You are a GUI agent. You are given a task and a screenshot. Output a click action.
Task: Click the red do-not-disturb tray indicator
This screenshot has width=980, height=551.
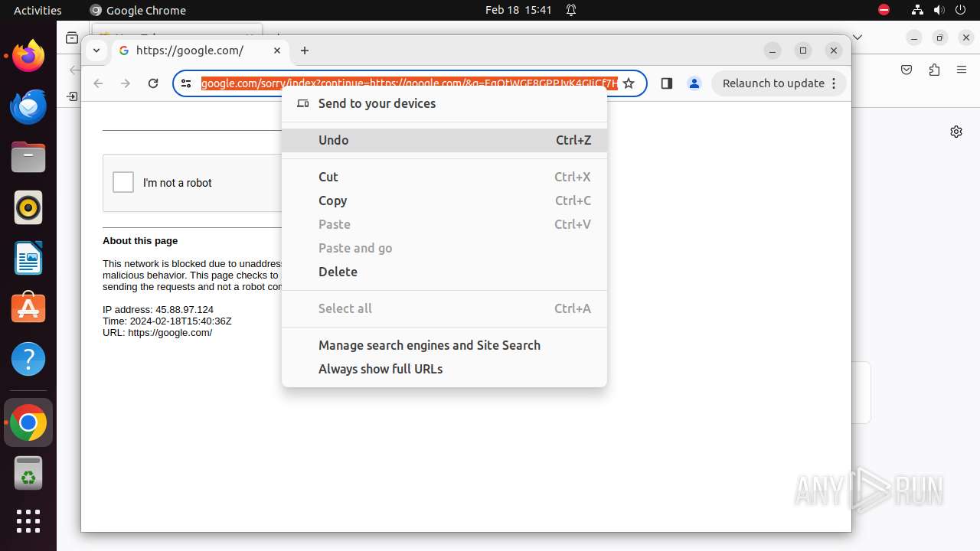(x=884, y=10)
